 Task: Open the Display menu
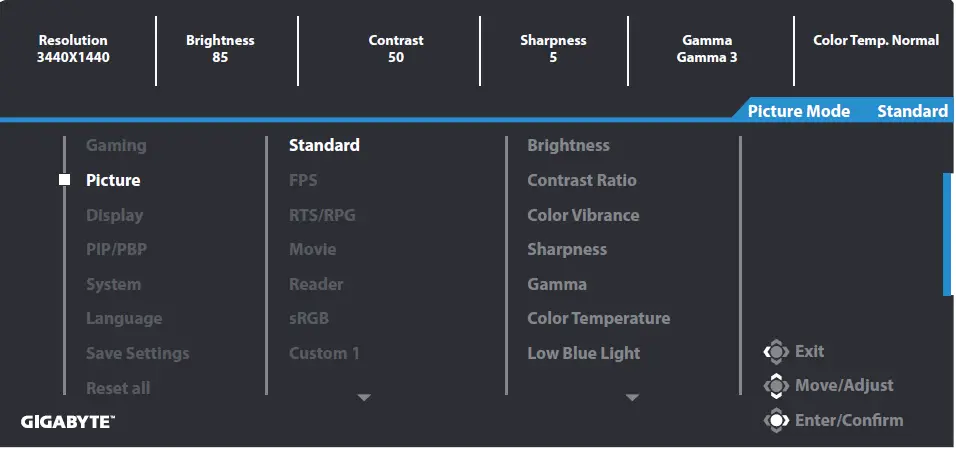click(114, 215)
